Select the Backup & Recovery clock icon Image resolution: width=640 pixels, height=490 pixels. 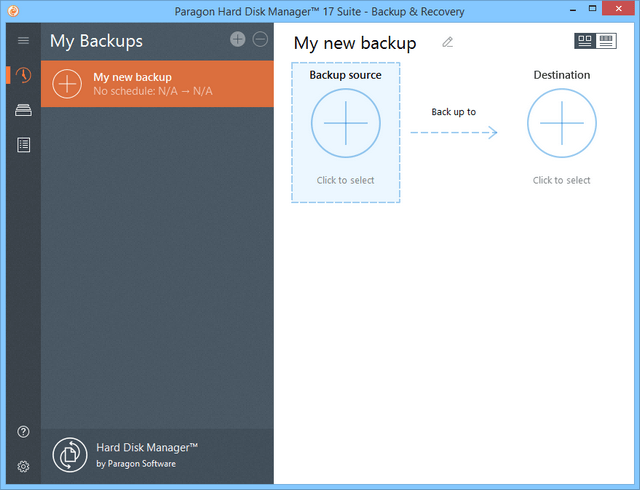[x=23, y=76]
